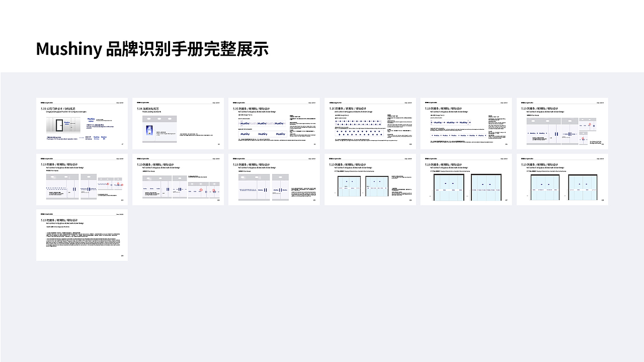Select the poster mockup in the 5.04 thumbnail

point(149,129)
